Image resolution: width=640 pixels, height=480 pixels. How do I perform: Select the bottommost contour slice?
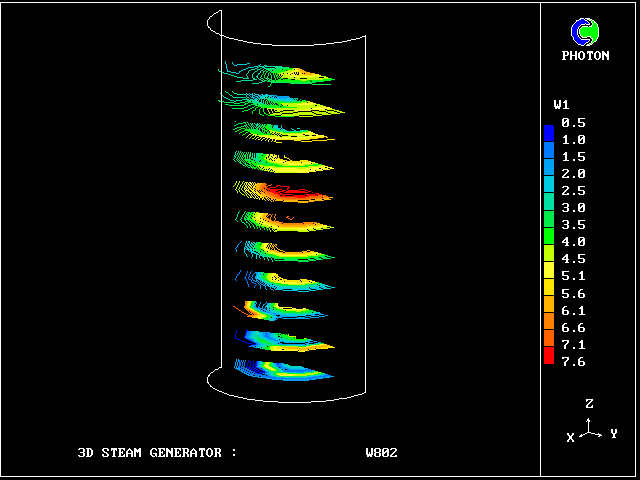point(285,370)
